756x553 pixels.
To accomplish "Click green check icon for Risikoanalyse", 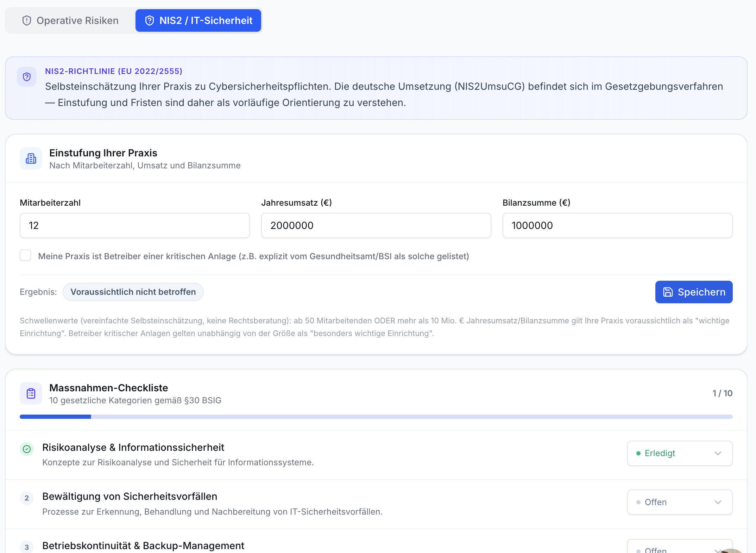I will click(x=27, y=449).
